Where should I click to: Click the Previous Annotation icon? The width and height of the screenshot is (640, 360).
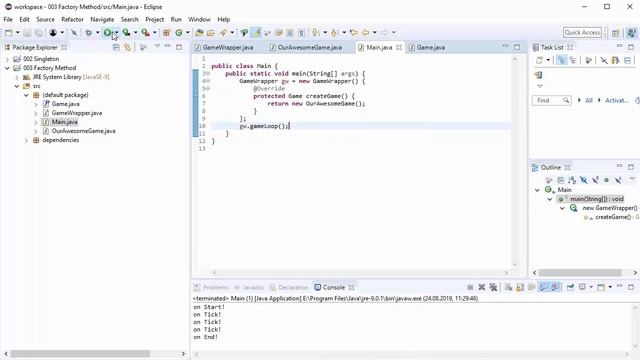click(x=335, y=33)
